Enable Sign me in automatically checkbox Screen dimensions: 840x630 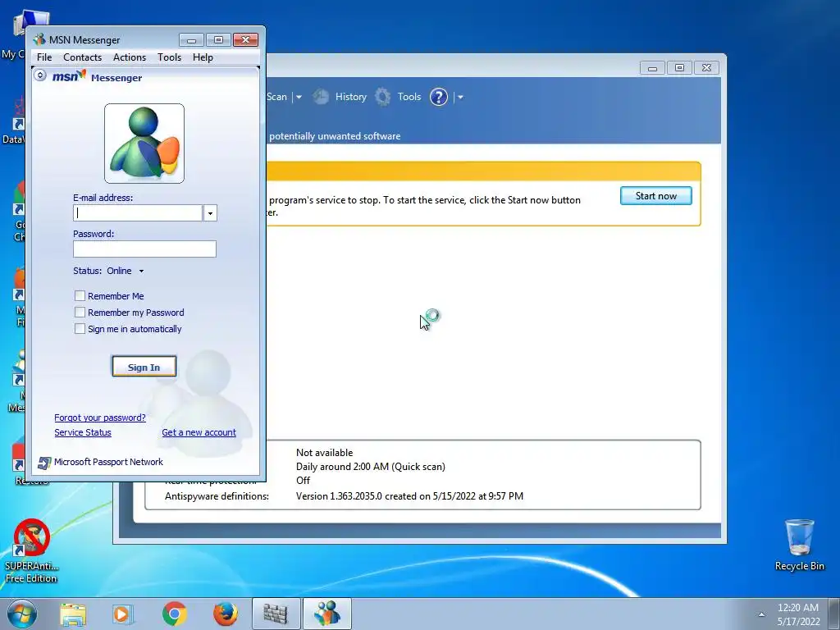80,328
